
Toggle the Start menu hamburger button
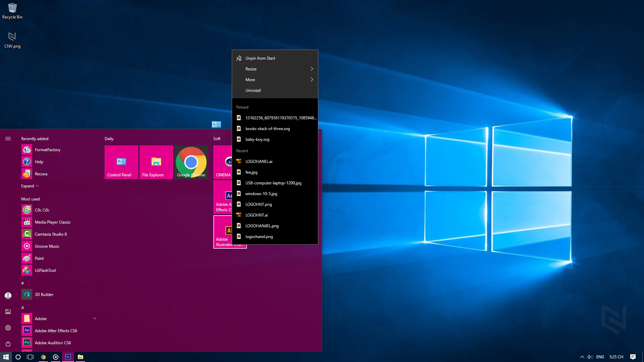coord(8,139)
